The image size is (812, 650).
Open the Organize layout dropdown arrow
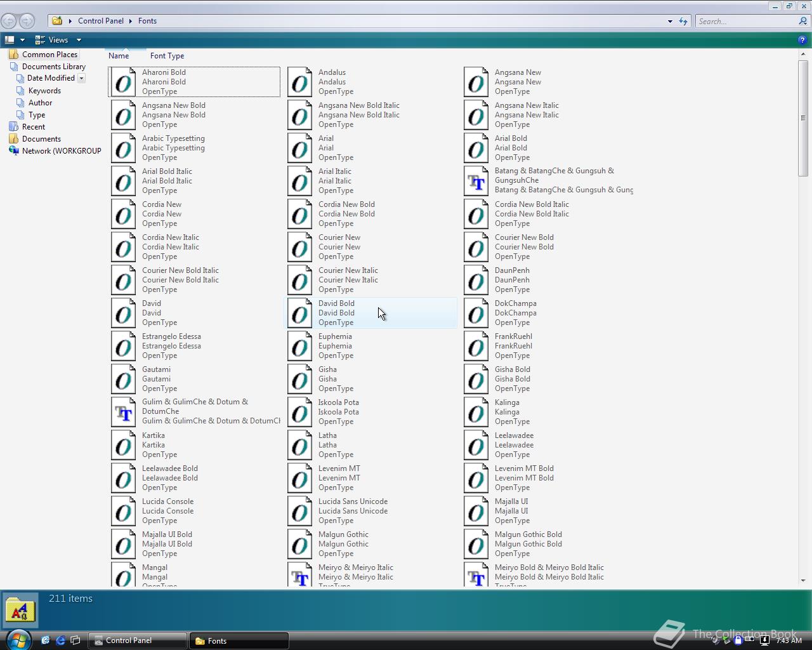[22, 40]
